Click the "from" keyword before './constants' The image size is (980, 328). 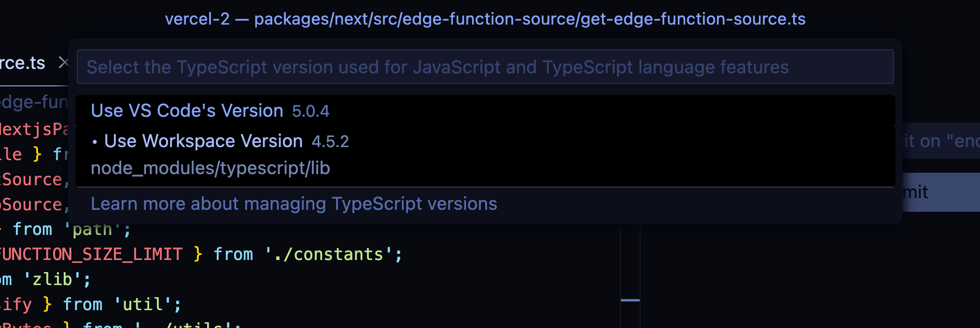(x=233, y=254)
